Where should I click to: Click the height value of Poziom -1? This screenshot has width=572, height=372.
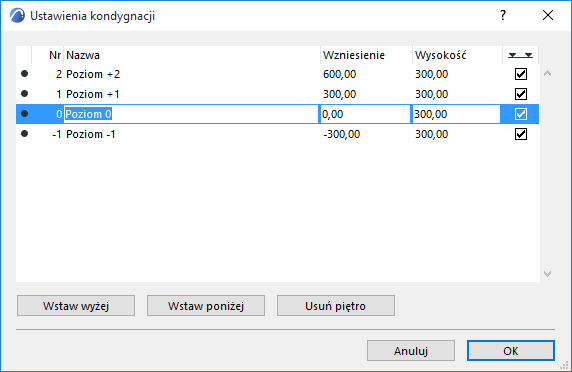coord(432,135)
